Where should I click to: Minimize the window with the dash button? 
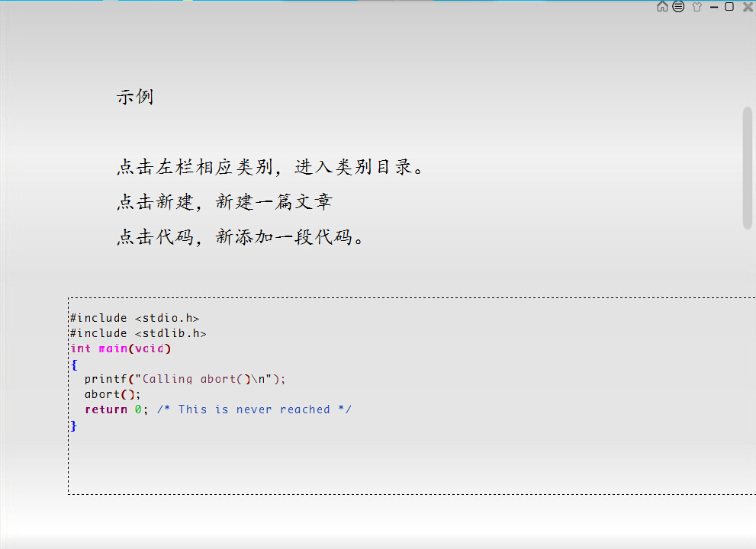(714, 7)
